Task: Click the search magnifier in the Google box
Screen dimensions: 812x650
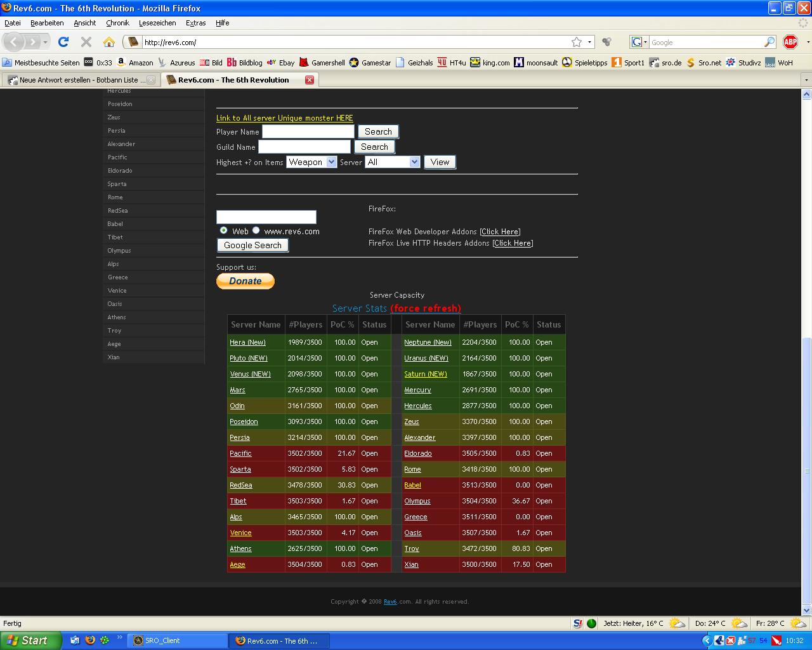Action: pos(769,42)
